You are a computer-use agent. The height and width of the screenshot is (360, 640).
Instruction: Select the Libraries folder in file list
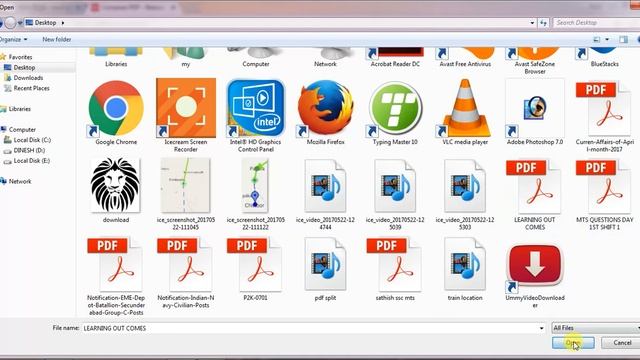click(116, 58)
